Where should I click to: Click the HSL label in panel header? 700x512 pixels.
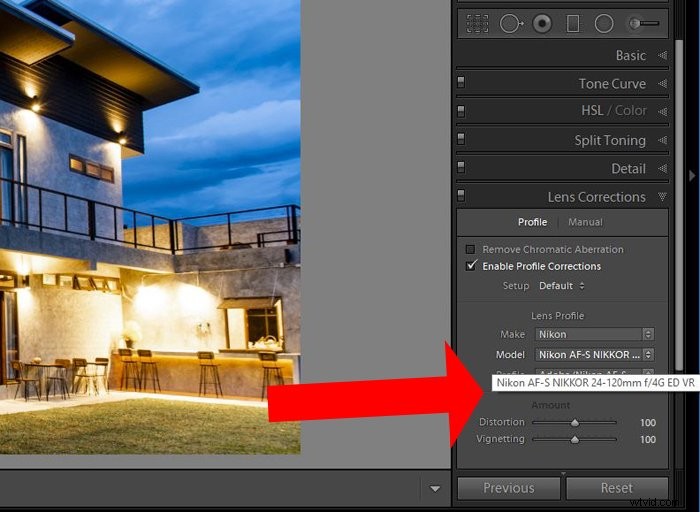tap(592, 110)
